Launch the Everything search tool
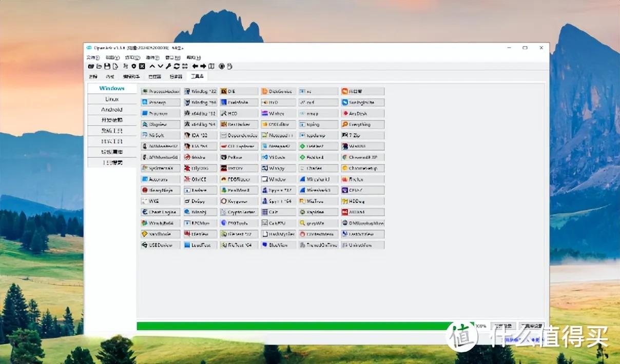 (x=362, y=125)
